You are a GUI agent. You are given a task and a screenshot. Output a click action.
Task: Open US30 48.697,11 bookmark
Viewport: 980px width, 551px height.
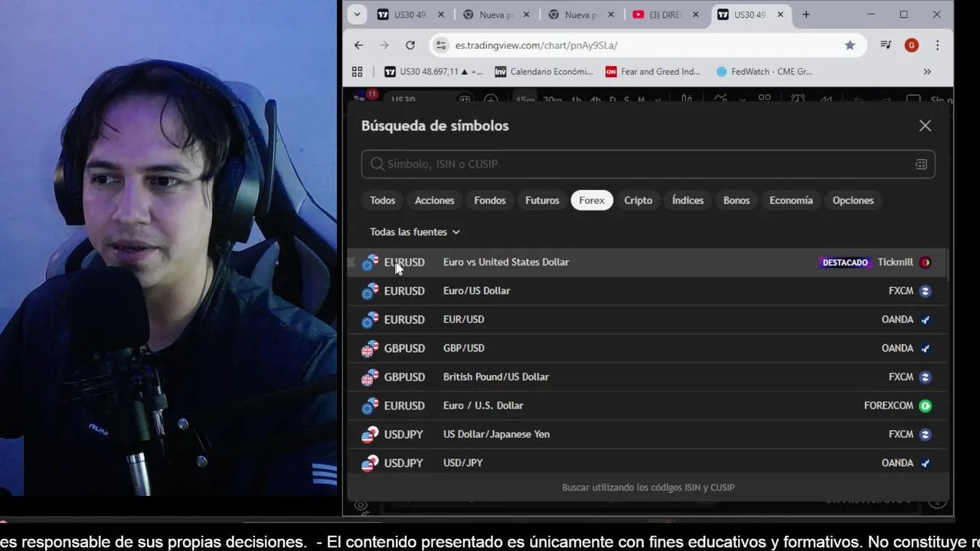[433, 71]
